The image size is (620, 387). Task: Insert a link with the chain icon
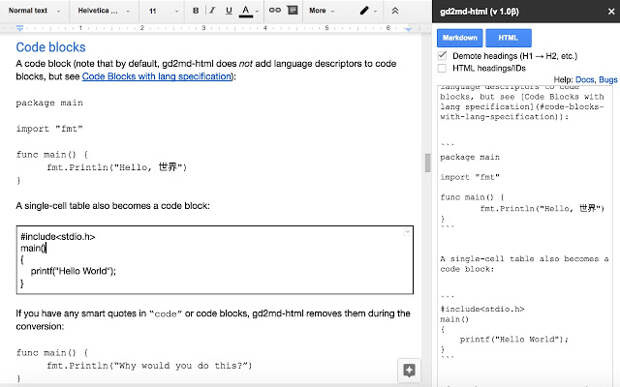coord(275,10)
